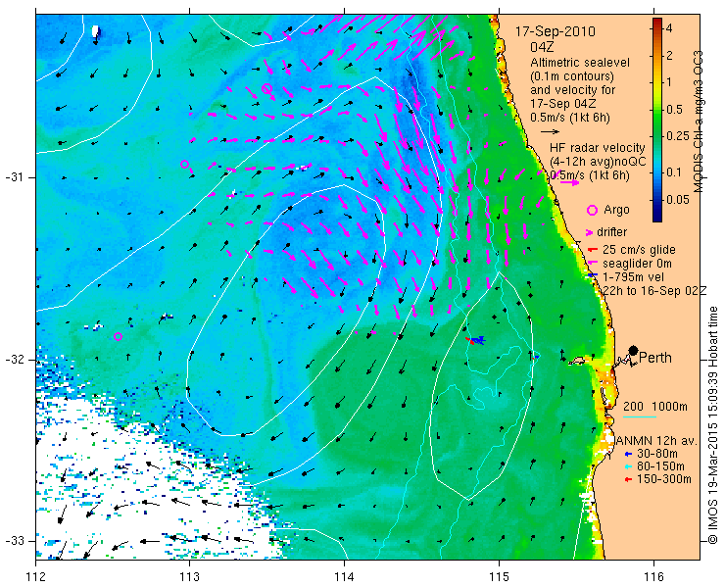Click the red 25 cm/s glide legend marker
Image resolution: width=725 pixels, height=588 pixels.
pos(593,250)
